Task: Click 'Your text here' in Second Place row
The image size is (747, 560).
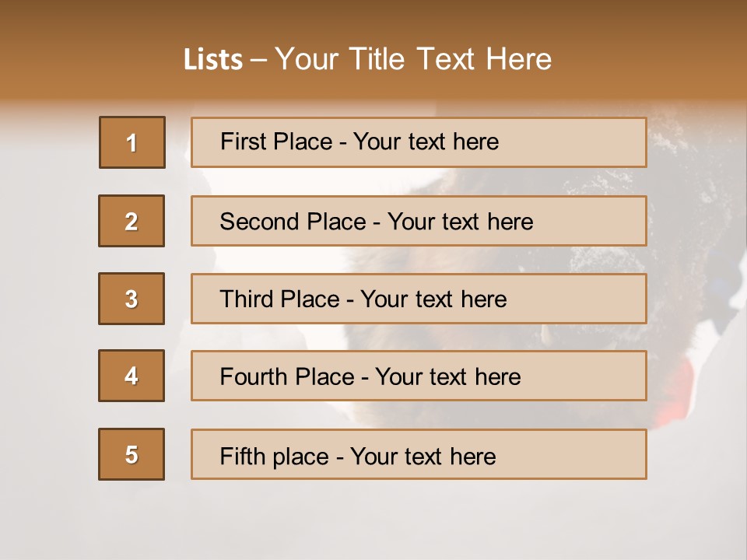Action: pyautogui.click(x=460, y=222)
